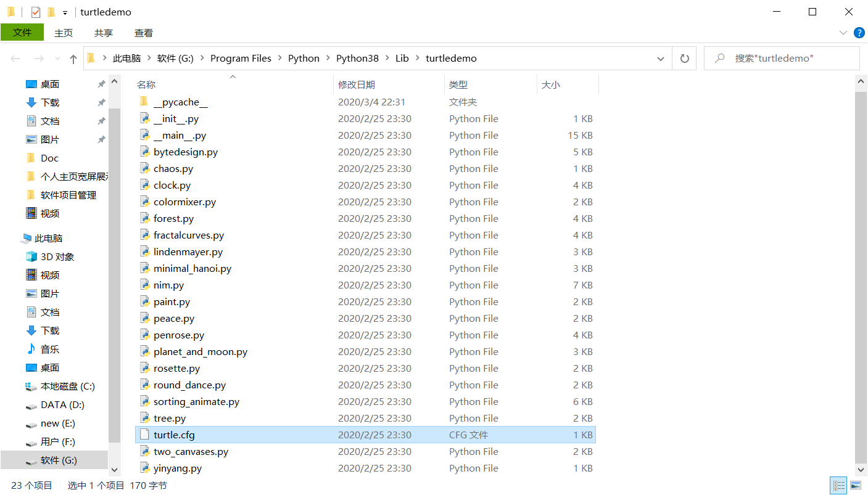Viewport: 868px width, 495px height.
Task: Click the 3D 对象 icon in the sidebar
Action: (x=31, y=256)
